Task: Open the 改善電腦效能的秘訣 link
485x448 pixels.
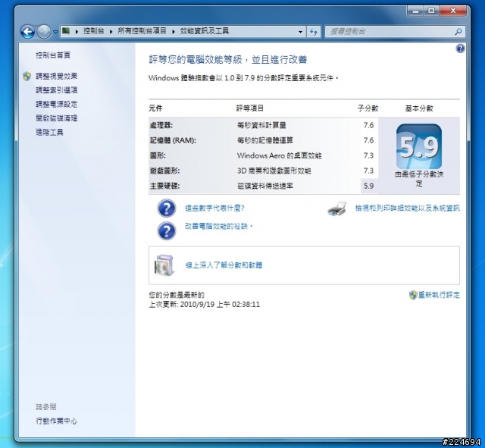Action: pos(219,227)
